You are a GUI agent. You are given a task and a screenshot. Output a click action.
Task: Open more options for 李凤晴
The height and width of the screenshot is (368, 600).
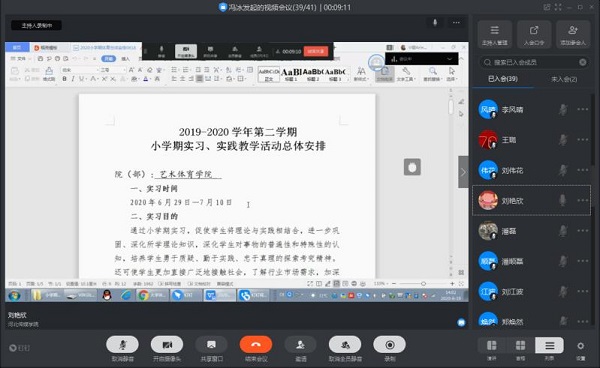583,109
